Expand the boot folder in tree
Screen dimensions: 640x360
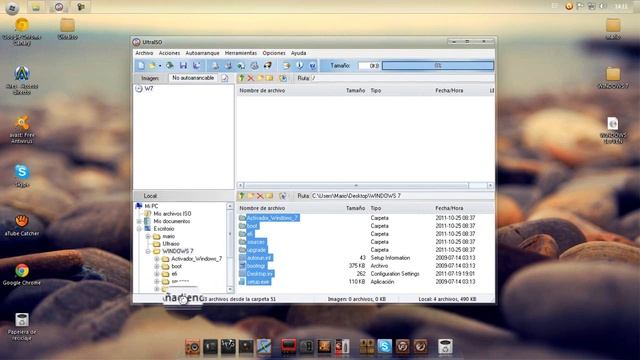point(157,266)
